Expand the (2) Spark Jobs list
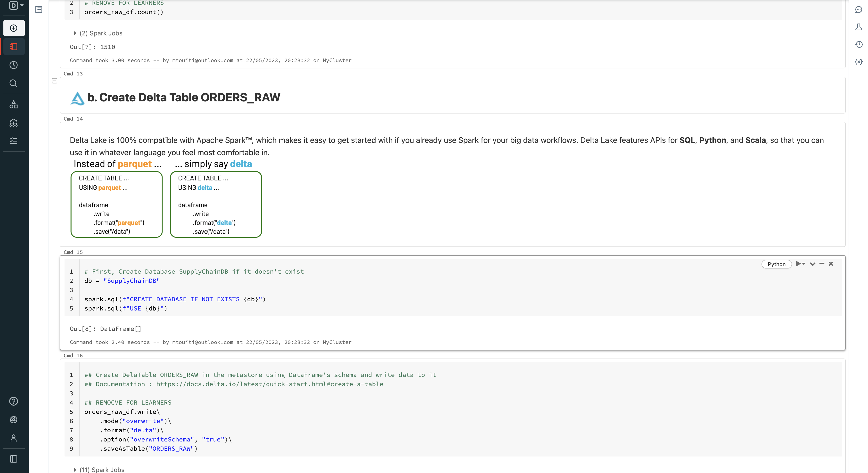This screenshot has height=473, width=868. point(75,33)
